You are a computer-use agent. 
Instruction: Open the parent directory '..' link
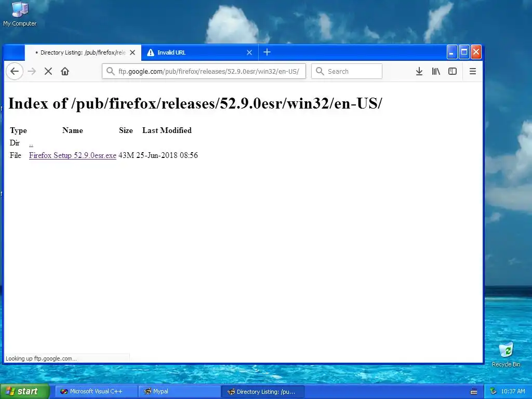coord(31,144)
